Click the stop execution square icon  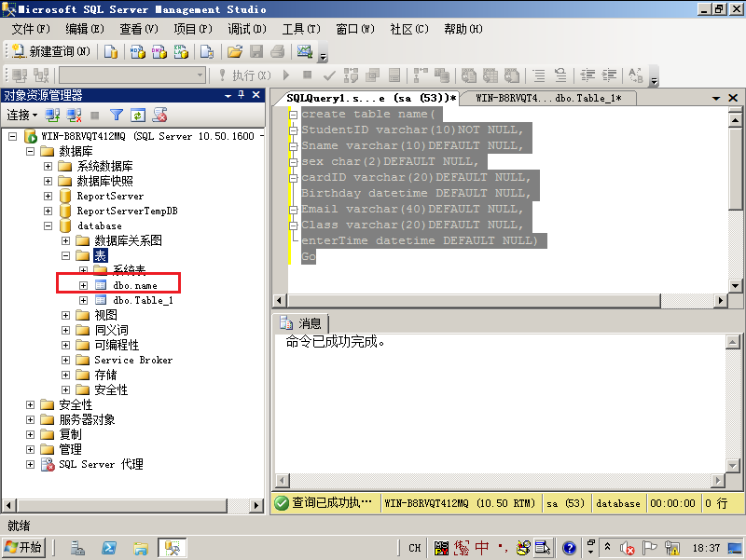coord(308,76)
